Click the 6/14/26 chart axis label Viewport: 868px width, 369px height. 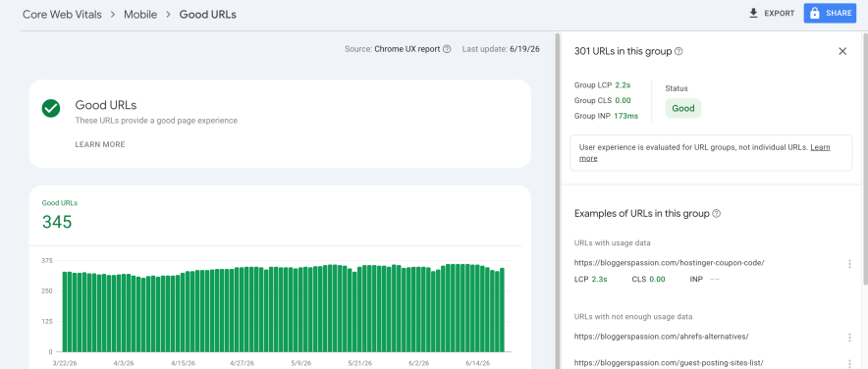pos(477,363)
